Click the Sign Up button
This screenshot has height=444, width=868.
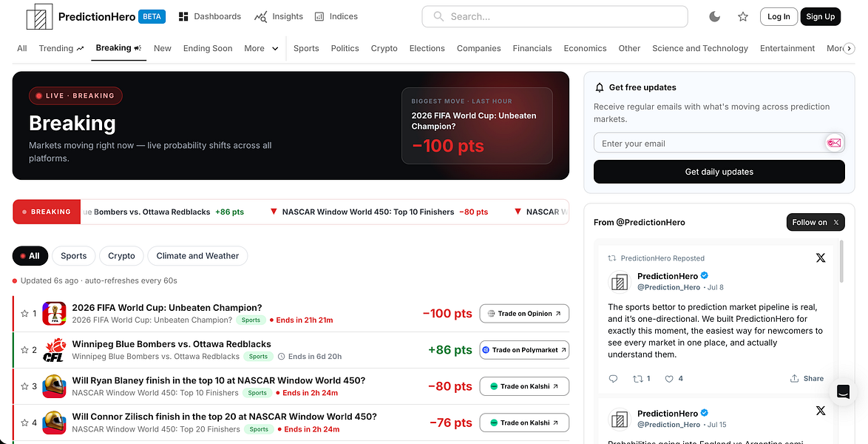[821, 16]
